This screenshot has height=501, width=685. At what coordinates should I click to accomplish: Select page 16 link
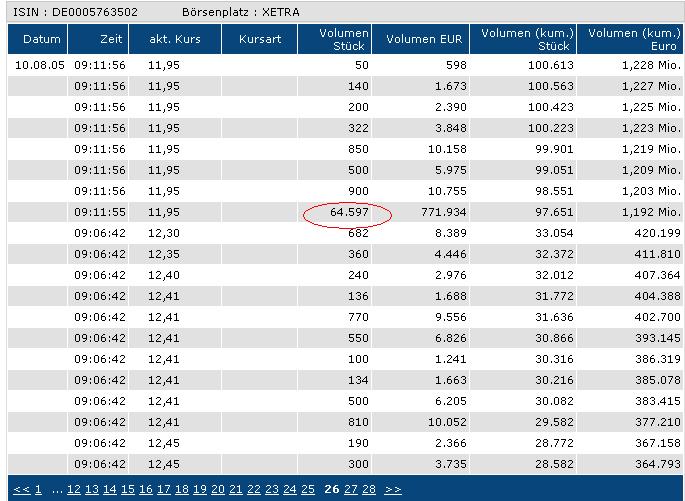click(x=145, y=489)
